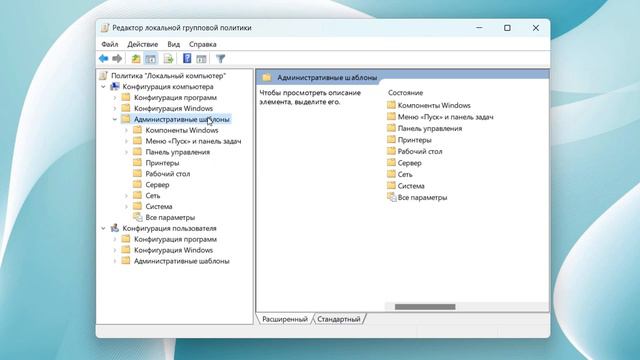Open the Вид menu

click(173, 44)
